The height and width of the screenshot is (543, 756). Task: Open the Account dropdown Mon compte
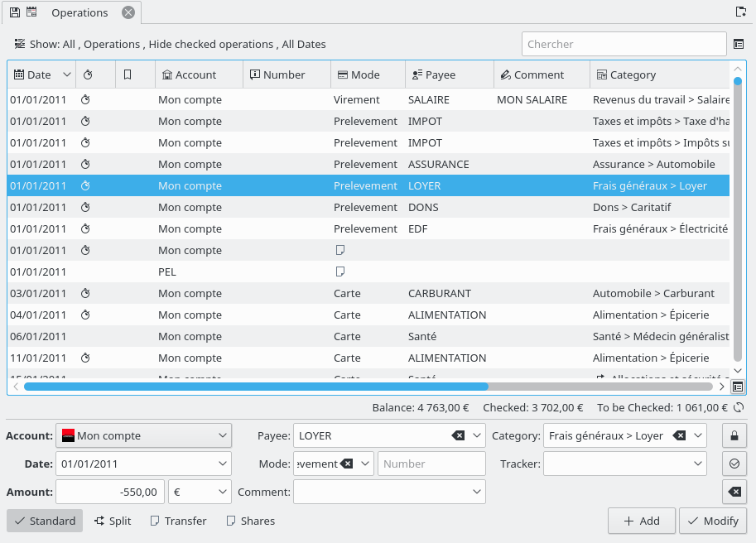click(x=144, y=435)
